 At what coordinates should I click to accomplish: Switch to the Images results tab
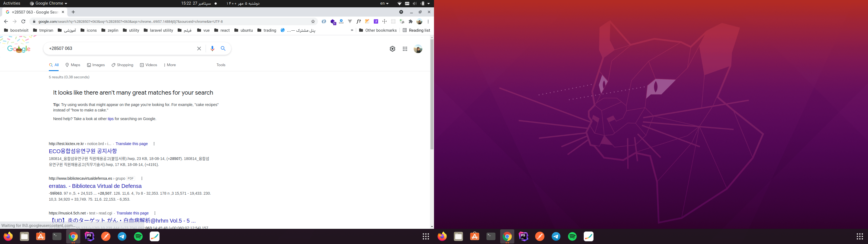(x=96, y=65)
